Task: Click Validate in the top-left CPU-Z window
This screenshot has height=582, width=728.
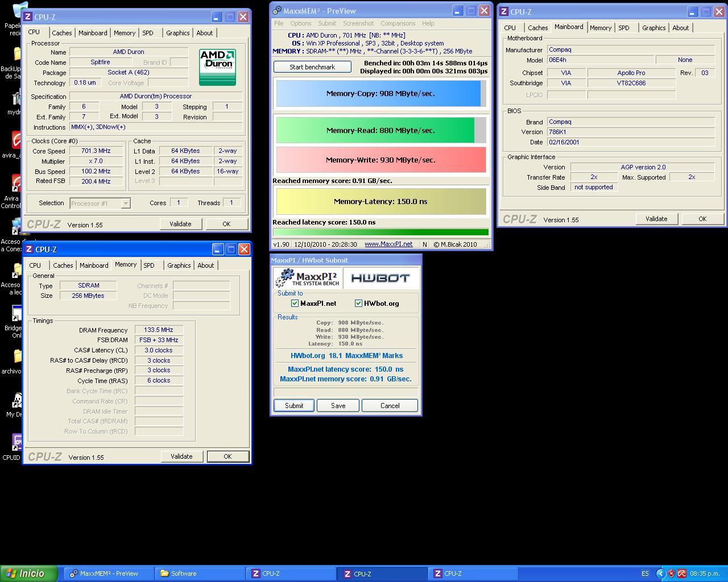Action: (x=180, y=224)
